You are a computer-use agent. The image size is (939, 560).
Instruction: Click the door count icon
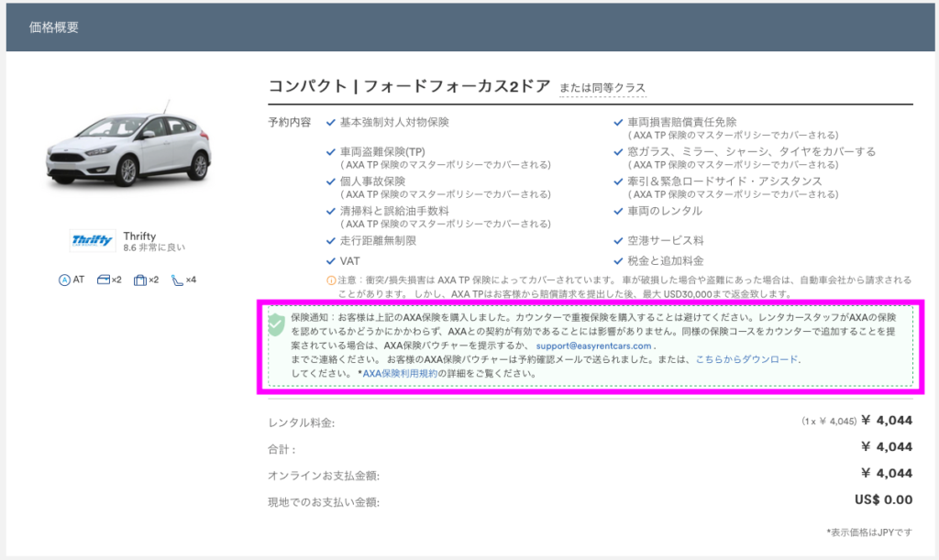[102, 280]
